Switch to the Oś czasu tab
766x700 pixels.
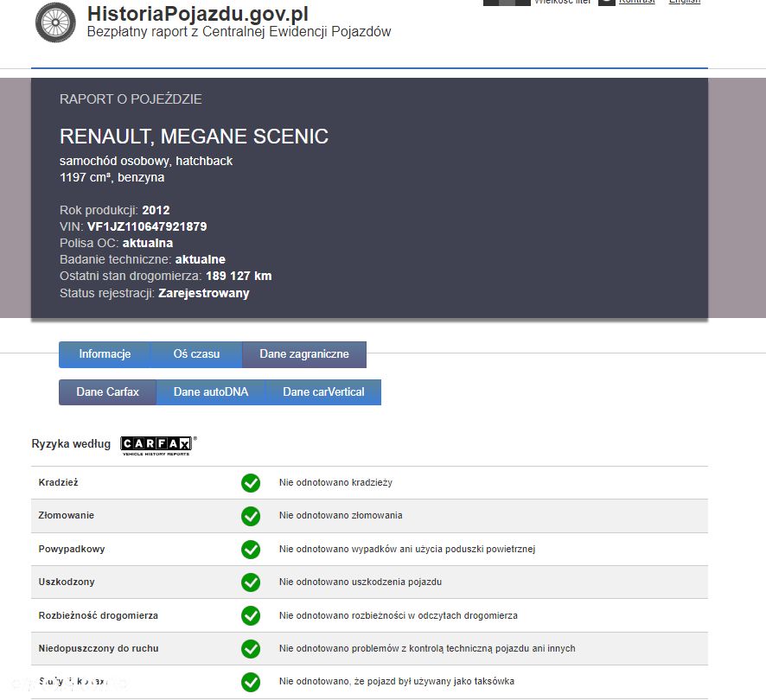tap(196, 354)
